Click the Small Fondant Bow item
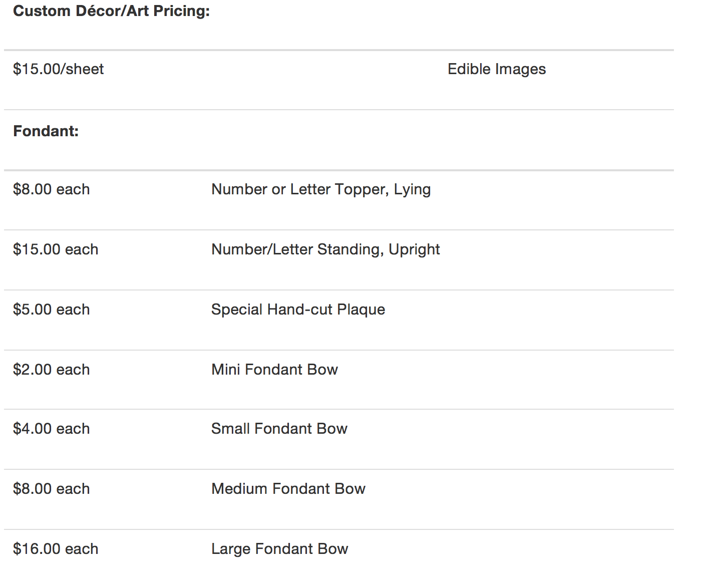The image size is (721, 588). point(279,429)
